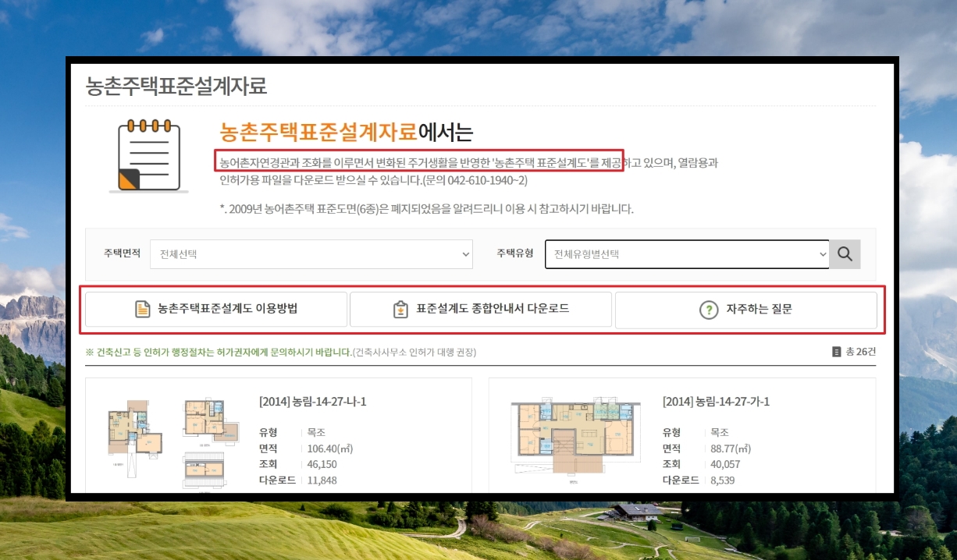Click the clipboard download icon

[400, 309]
